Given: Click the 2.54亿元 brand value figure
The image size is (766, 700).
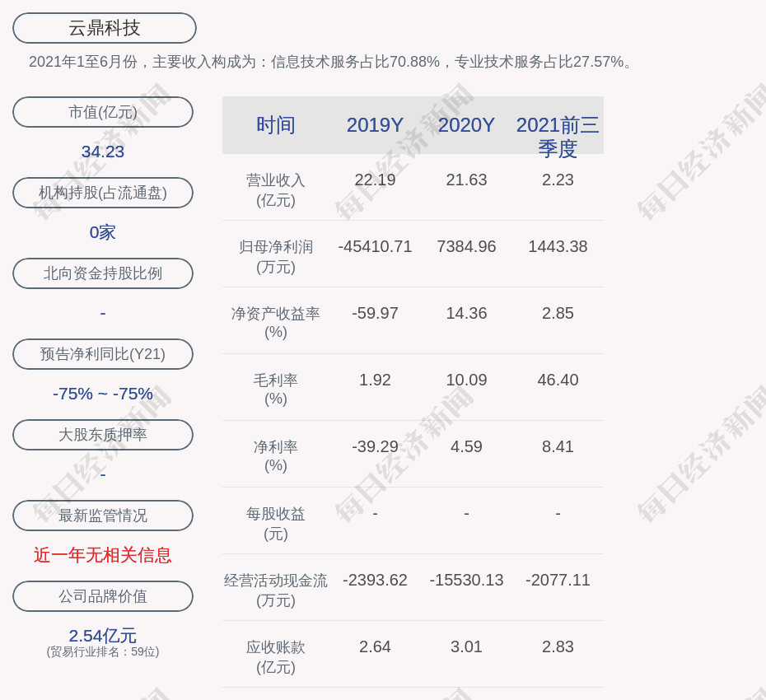Looking at the screenshot, I should click(103, 636).
